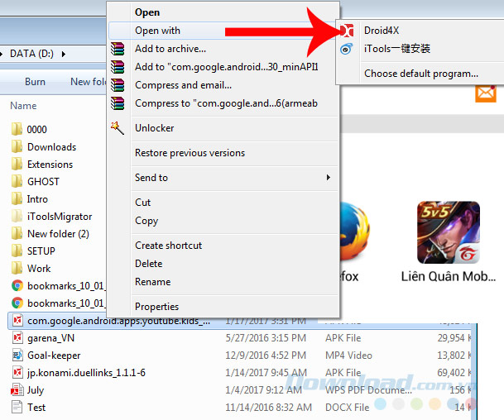Image resolution: width=504 pixels, height=420 pixels.
Task: Click the jp.konami.duellinks APK icon
Action: [x=17, y=373]
